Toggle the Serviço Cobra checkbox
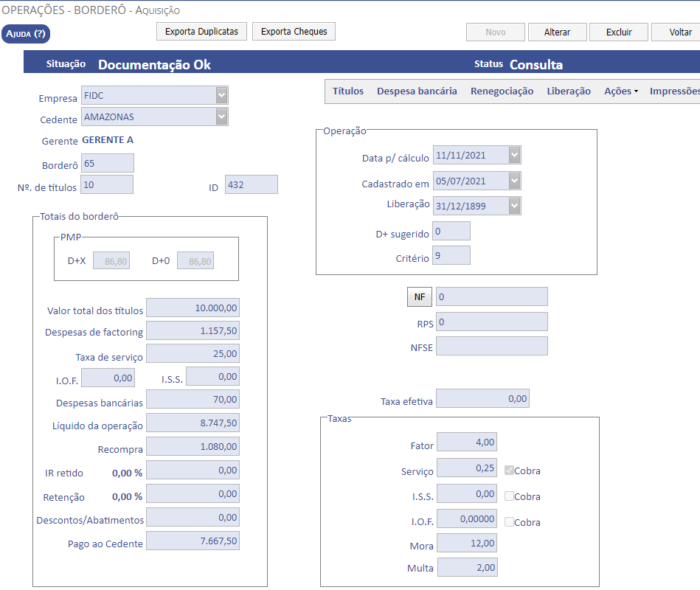The width and height of the screenshot is (700, 590). [509, 471]
